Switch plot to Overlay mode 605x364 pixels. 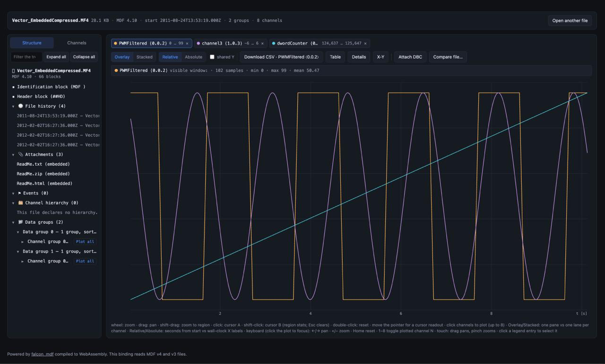[122, 57]
